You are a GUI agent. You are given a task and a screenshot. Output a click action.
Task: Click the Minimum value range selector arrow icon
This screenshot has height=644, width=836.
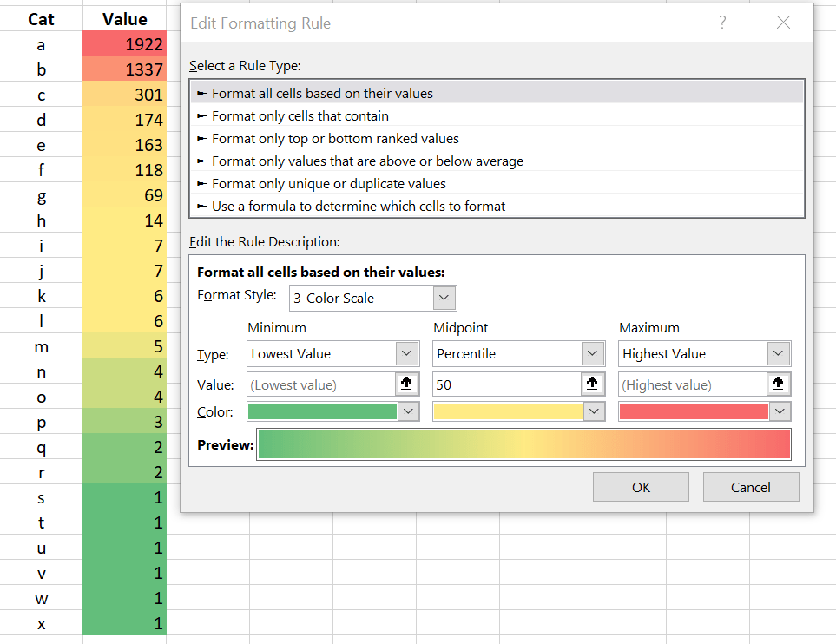(x=406, y=384)
